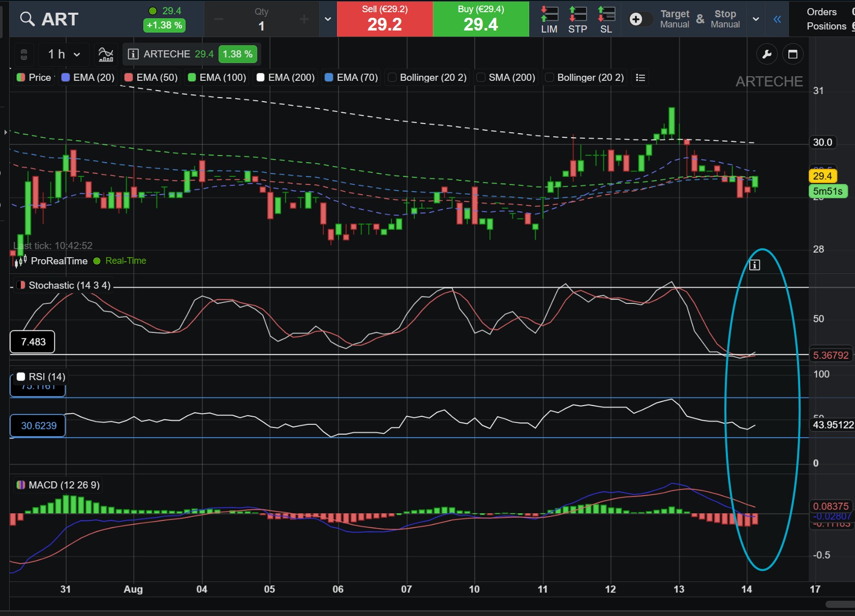Click the EMA (50) color swatch
Image resolution: width=855 pixels, height=616 pixels.
(129, 78)
